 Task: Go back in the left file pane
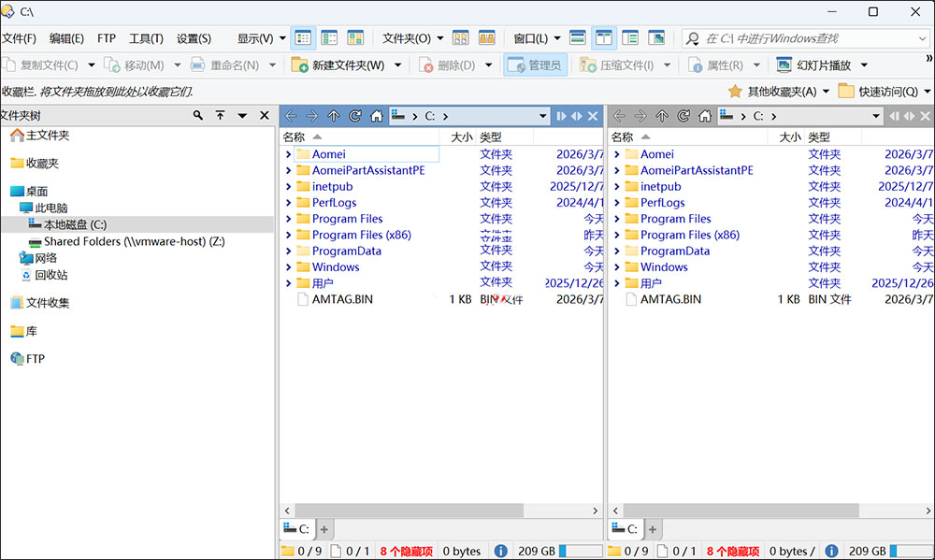[291, 116]
